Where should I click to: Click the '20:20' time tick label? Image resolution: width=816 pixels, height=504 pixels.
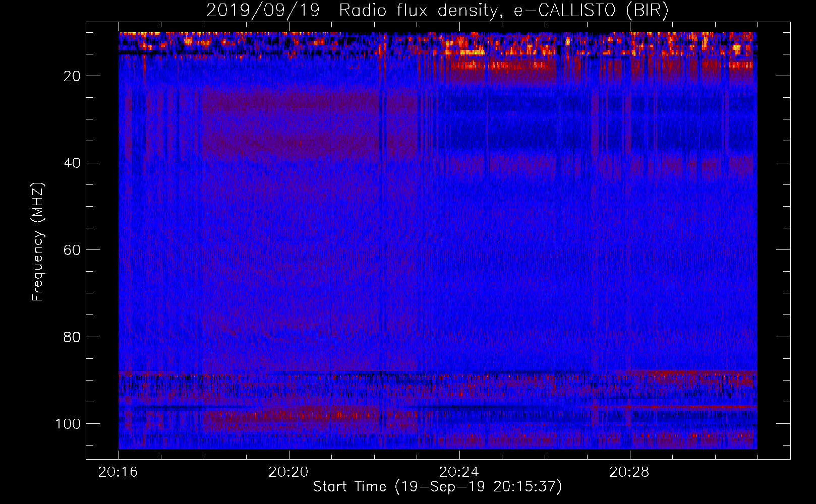tap(288, 472)
